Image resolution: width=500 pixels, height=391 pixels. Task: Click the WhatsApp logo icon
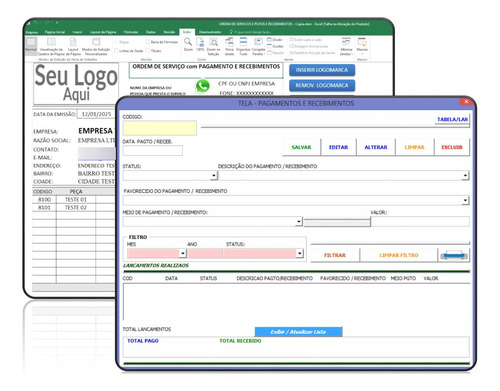pos(203,86)
